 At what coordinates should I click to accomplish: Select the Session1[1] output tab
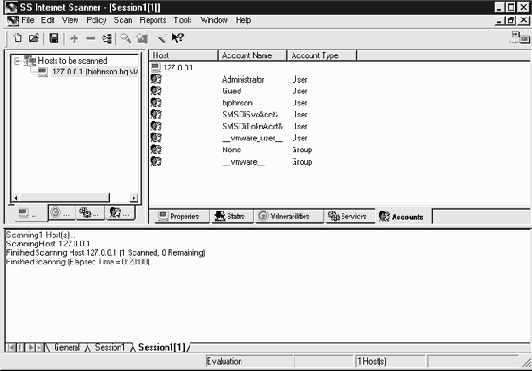click(162, 347)
